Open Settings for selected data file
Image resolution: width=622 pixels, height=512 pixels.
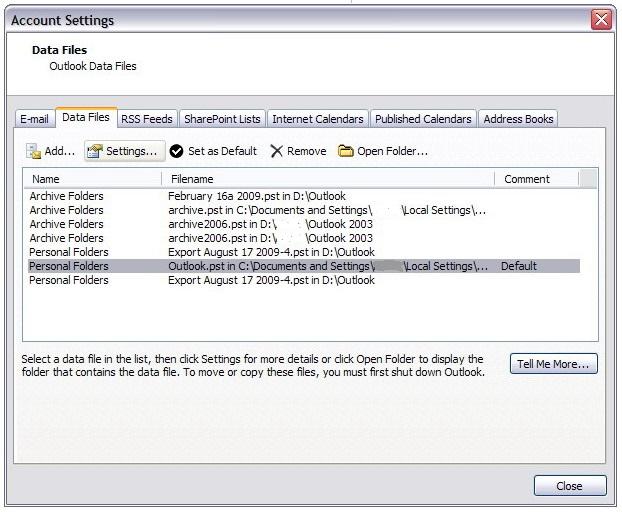pos(122,151)
